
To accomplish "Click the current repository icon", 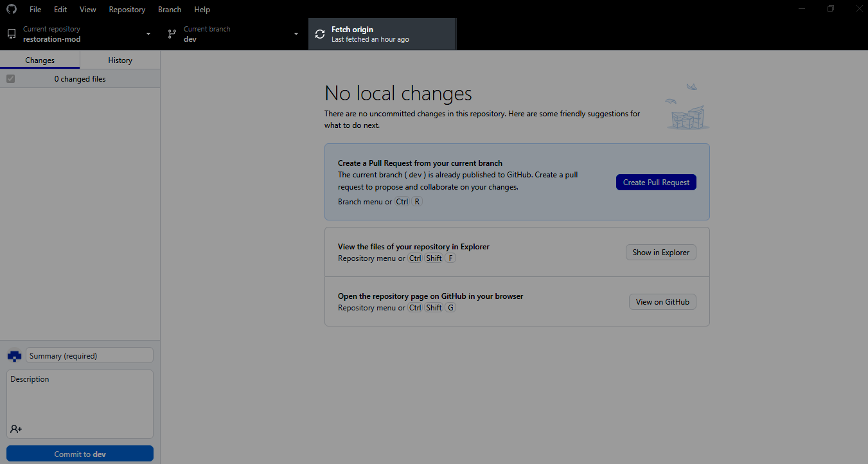I will point(12,34).
